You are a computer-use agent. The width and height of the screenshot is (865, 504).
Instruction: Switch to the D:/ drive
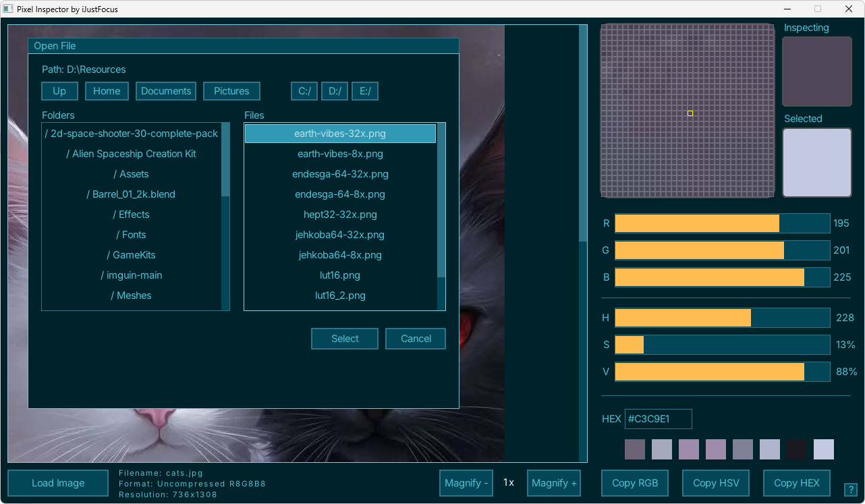click(x=335, y=91)
